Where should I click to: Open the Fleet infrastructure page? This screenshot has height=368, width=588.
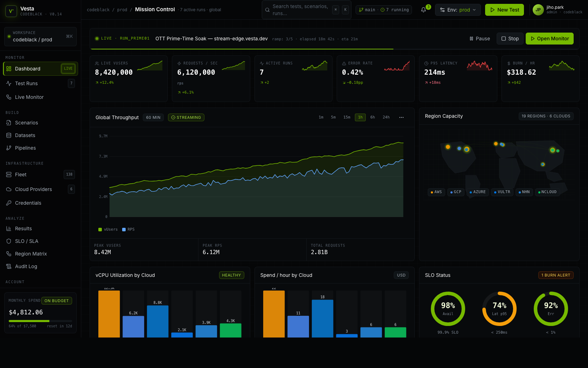[x=21, y=175]
